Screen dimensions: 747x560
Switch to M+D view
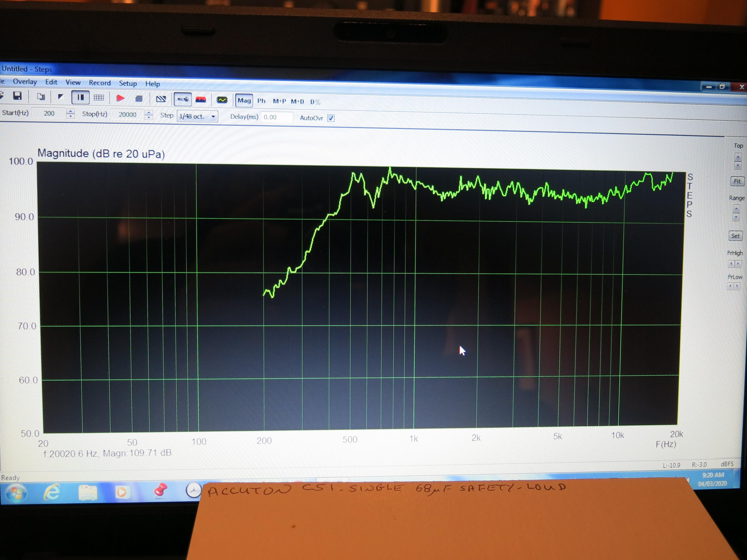(298, 102)
